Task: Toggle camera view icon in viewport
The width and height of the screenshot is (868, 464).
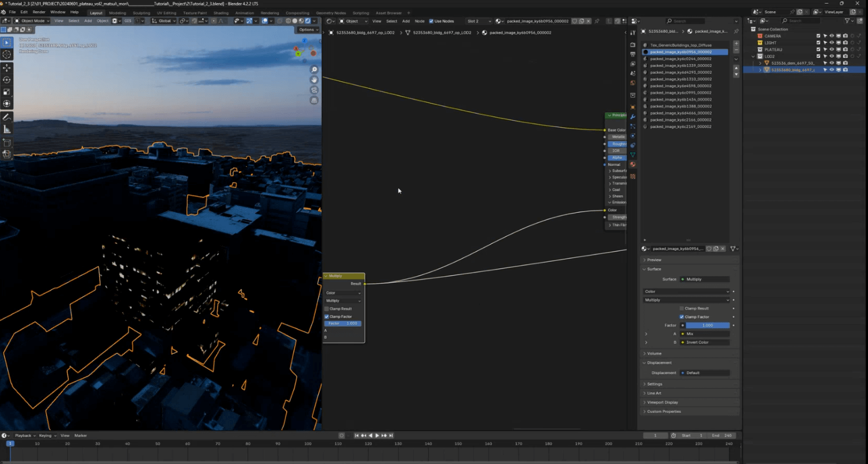Action: click(x=315, y=90)
